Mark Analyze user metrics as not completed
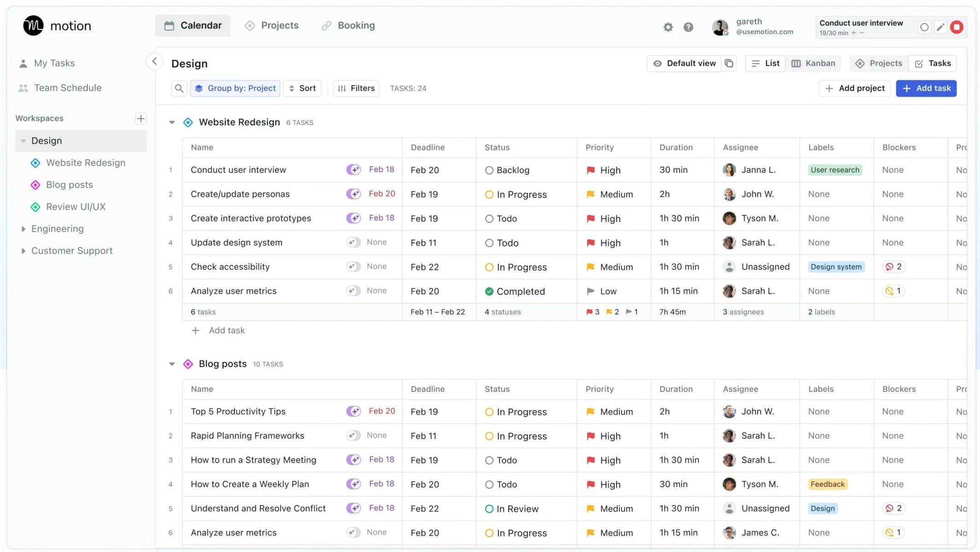 [x=489, y=291]
